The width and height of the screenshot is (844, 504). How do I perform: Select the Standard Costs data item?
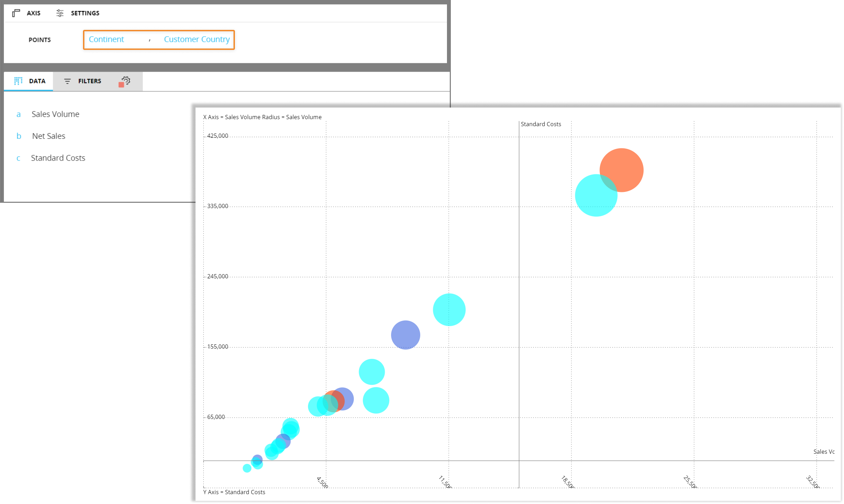(58, 158)
